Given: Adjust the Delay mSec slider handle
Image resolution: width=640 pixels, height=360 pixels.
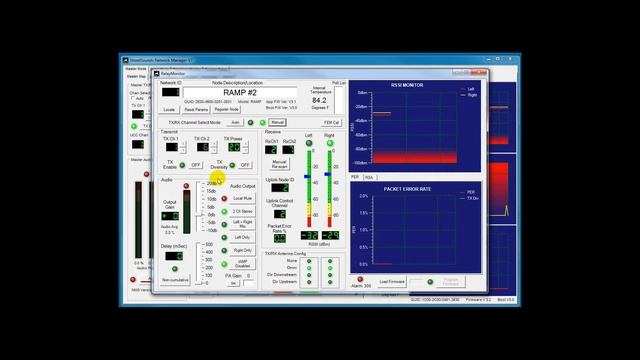Looking at the screenshot, I should pos(198,283).
